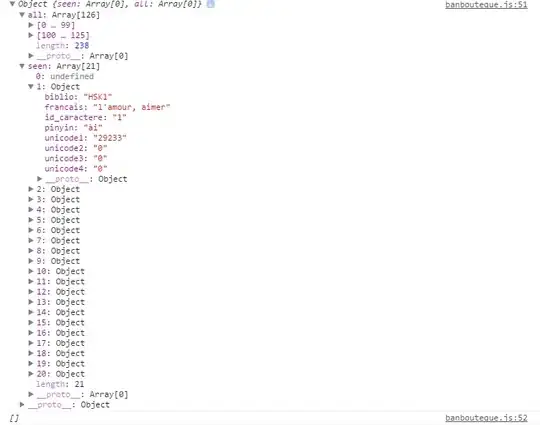The image size is (540, 425).
Task: Collapse the top-level Object entry
Action: 12,4
